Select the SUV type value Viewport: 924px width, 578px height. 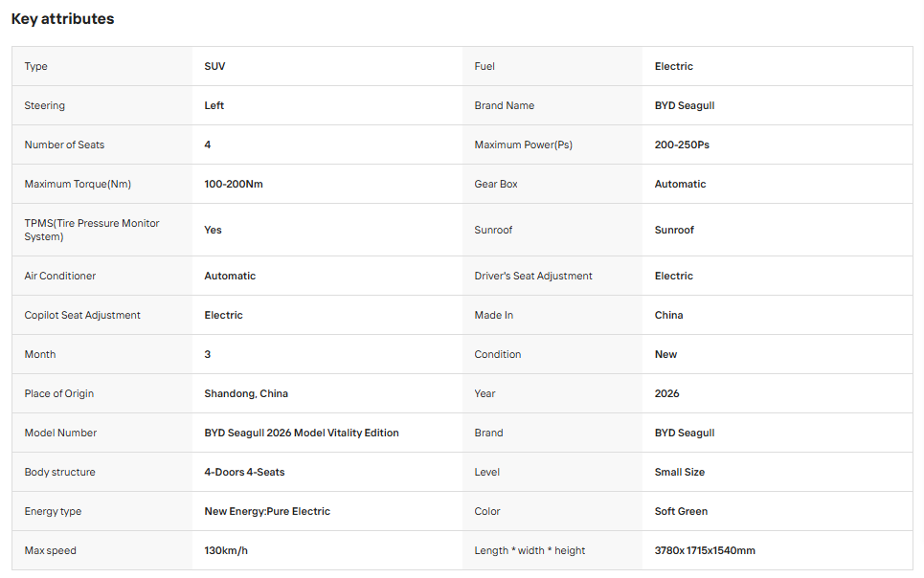(x=214, y=67)
